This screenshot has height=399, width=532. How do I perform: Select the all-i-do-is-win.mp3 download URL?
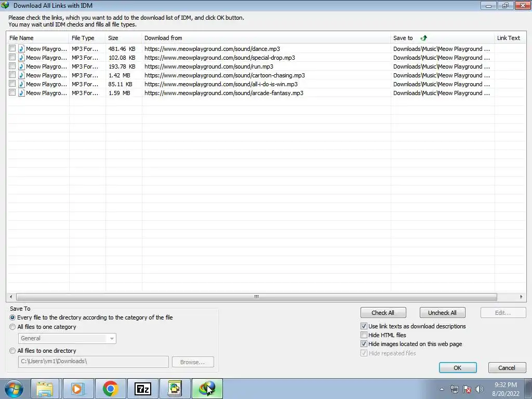pos(221,84)
